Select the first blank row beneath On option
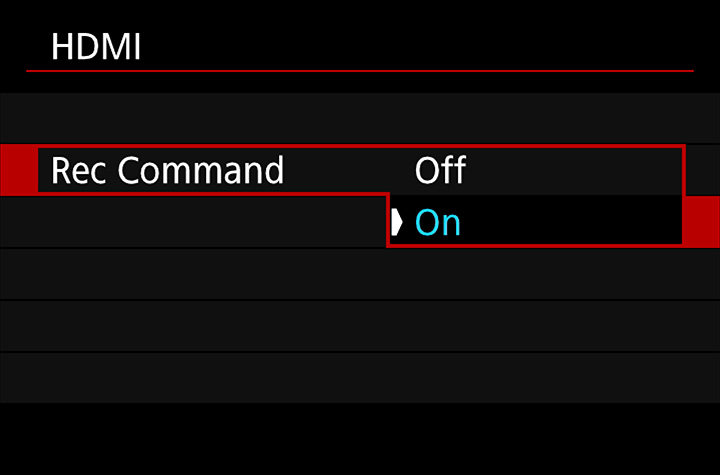Image resolution: width=720 pixels, height=475 pixels. click(x=360, y=274)
